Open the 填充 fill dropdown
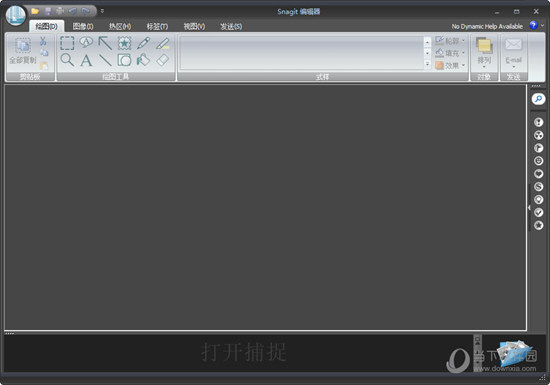Viewport: 550px width, 385px height. click(450, 53)
